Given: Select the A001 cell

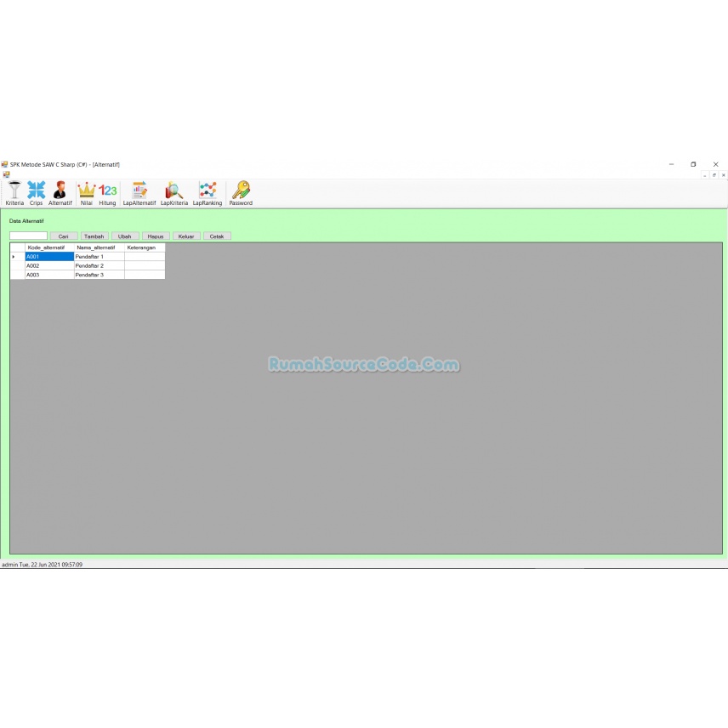Looking at the screenshot, I should point(49,257).
